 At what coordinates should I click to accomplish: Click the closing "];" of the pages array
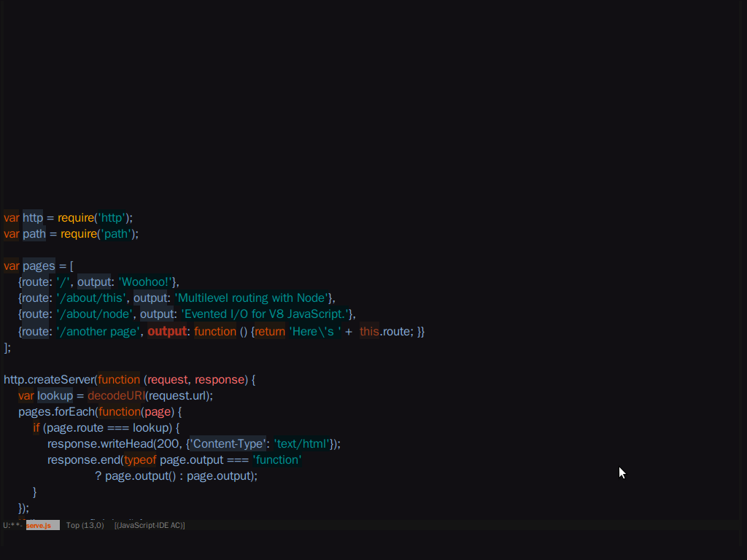click(7, 348)
